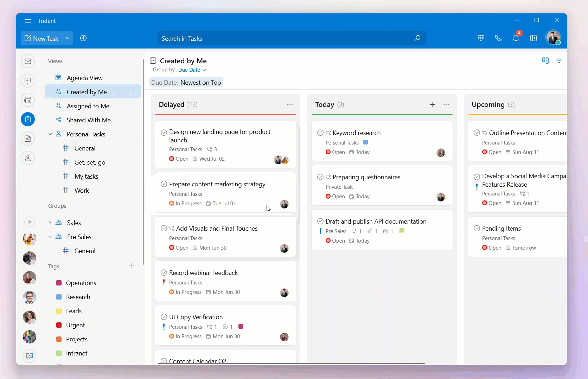Click the quick action lightning icon
Screen dimensions: 588x379
[x=83, y=38]
